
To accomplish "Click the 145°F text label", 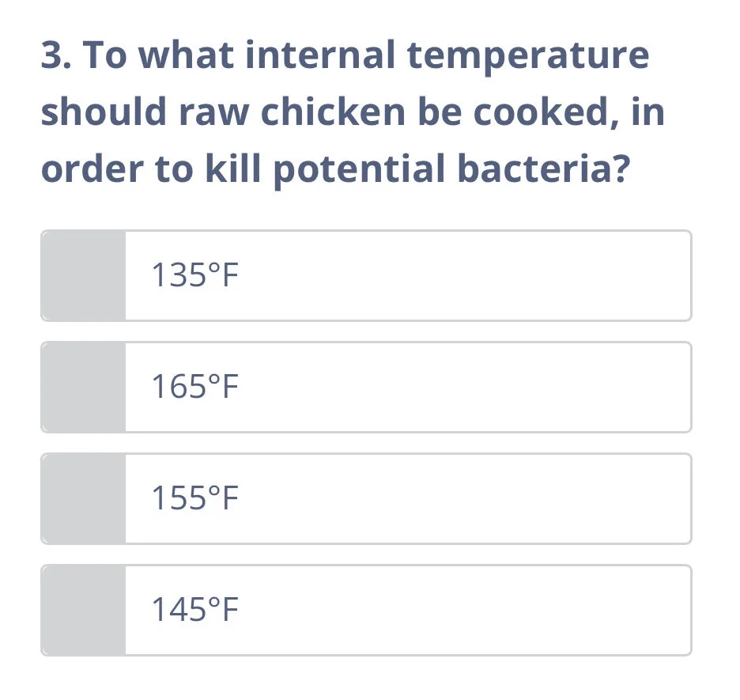I will point(194,610).
